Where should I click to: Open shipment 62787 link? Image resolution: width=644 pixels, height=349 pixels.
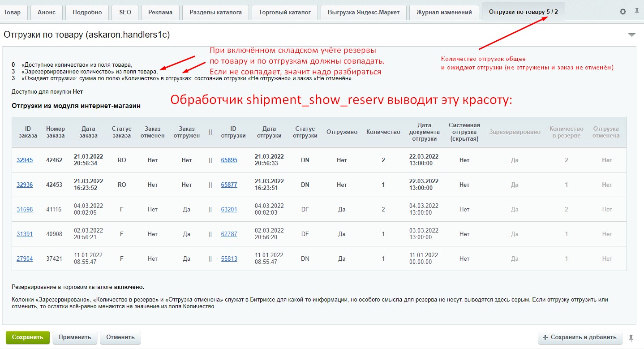pos(229,234)
